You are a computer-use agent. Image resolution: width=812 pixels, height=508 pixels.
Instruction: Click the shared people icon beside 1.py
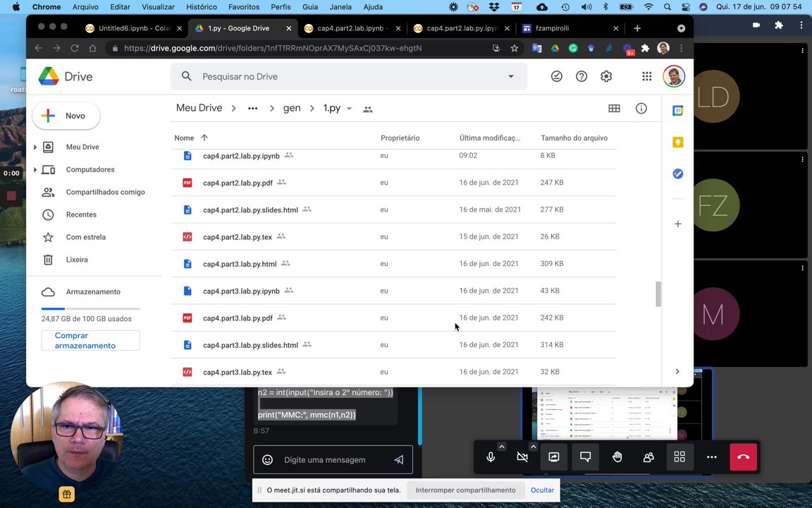(x=368, y=109)
